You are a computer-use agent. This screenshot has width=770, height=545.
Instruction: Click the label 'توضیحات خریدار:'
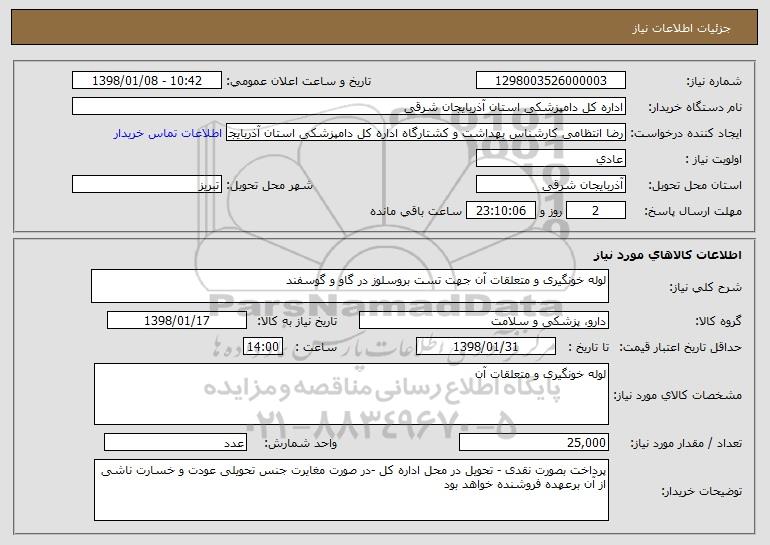[702, 491]
